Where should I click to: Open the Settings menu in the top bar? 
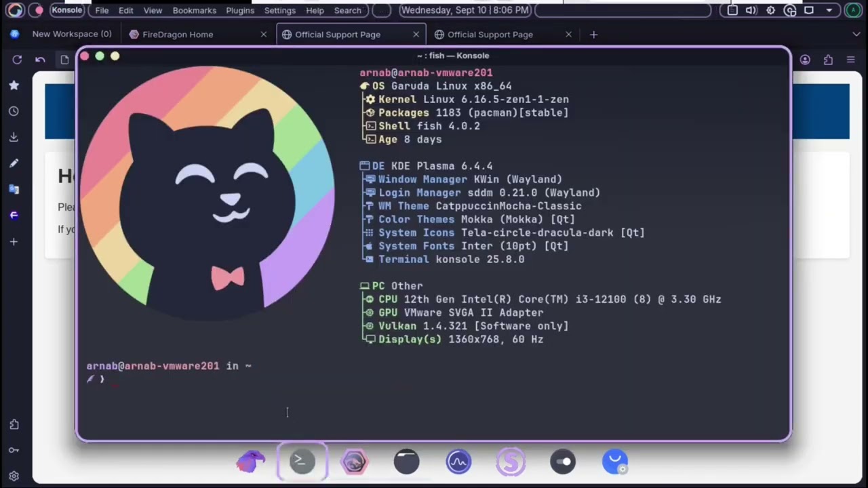pos(280,10)
